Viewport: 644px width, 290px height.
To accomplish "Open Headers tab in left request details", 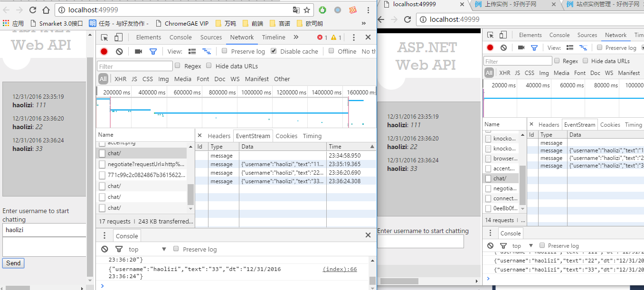I will pyautogui.click(x=219, y=136).
